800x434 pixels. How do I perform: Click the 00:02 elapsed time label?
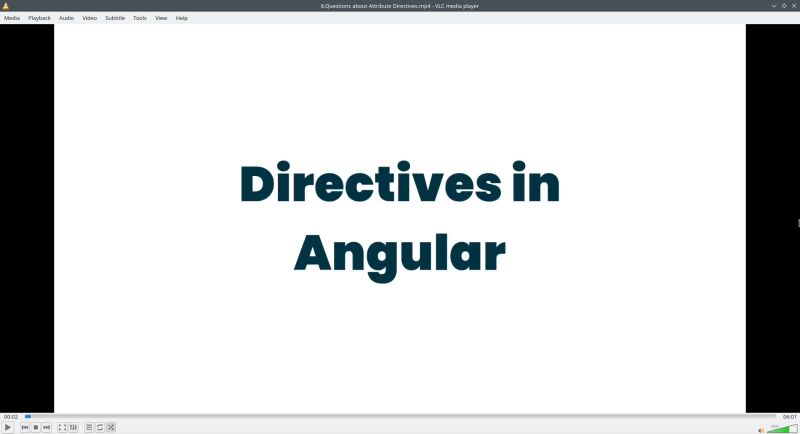point(11,417)
